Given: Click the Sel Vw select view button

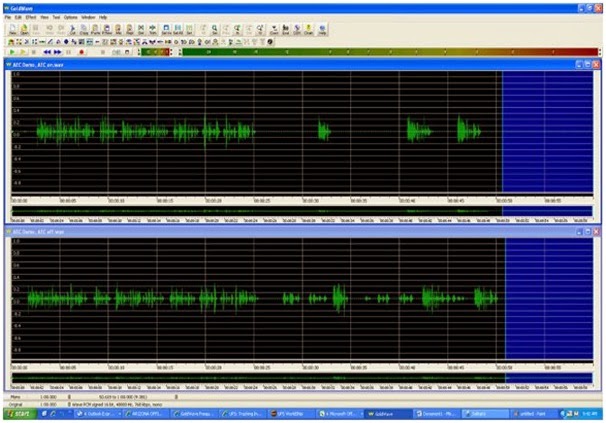Looking at the screenshot, I should pyautogui.click(x=166, y=29).
